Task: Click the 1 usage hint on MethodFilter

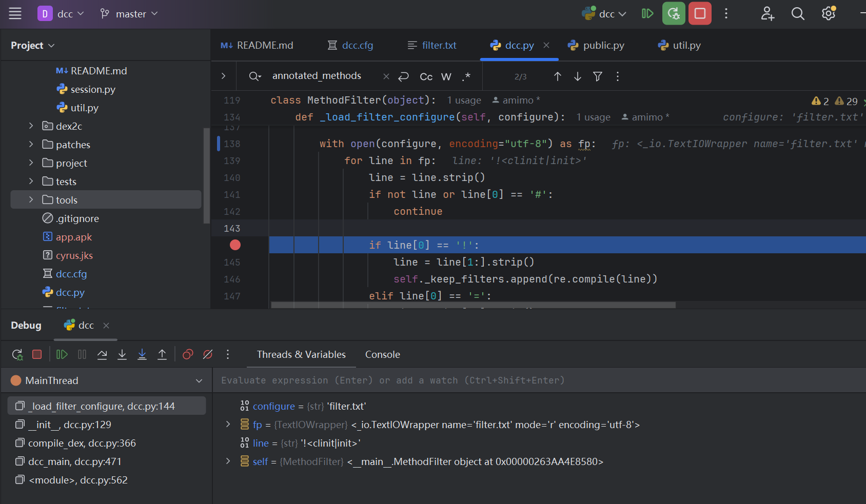Action: click(x=464, y=100)
